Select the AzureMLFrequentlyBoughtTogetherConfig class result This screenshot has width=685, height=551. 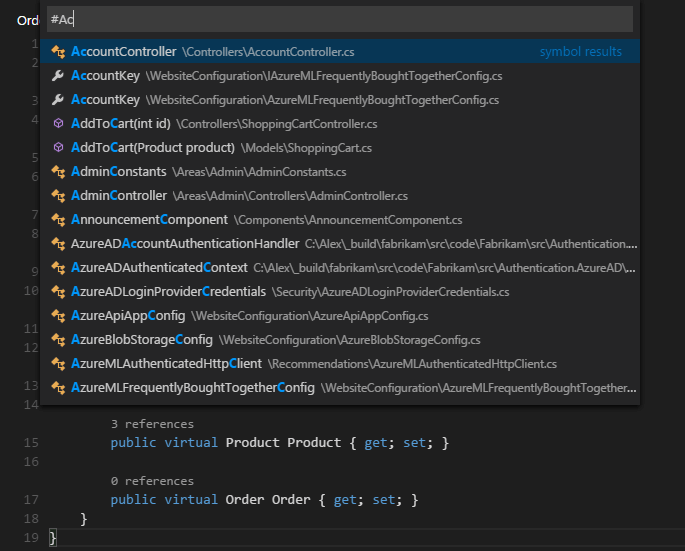(192, 387)
